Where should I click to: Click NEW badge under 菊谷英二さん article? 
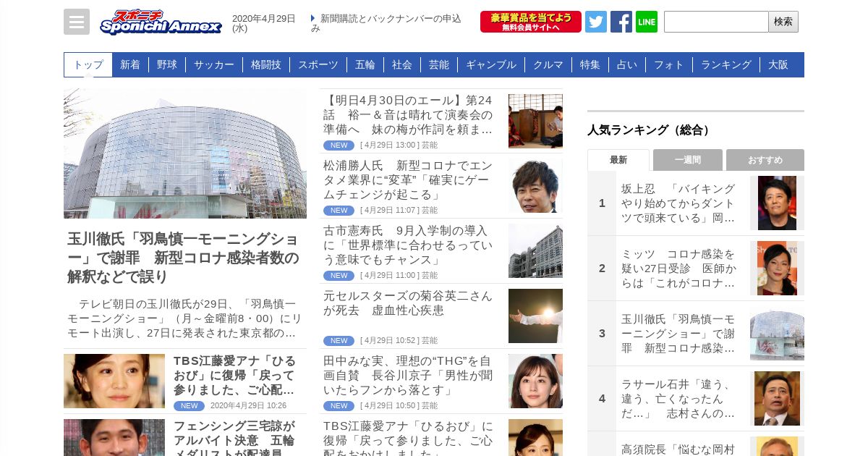(x=339, y=341)
